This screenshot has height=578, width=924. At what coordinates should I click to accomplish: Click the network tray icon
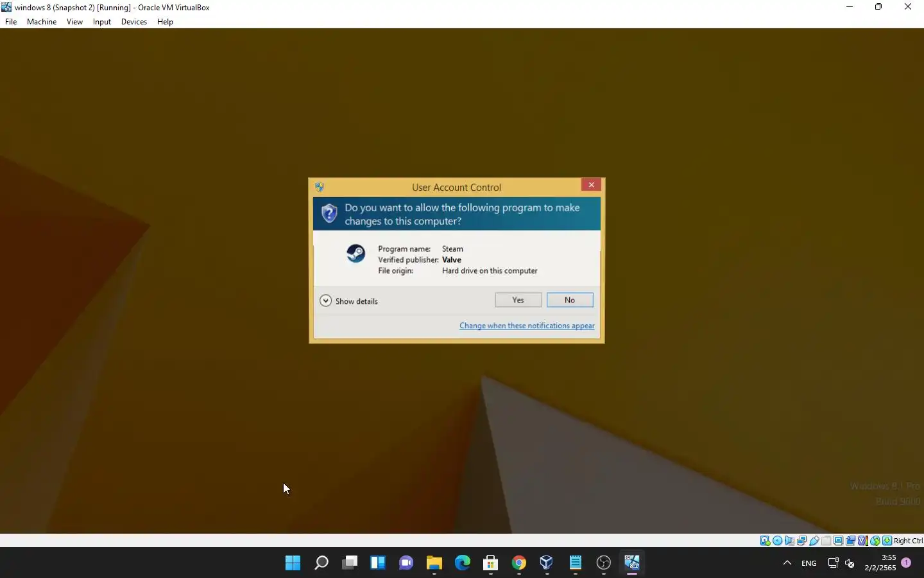[833, 563]
